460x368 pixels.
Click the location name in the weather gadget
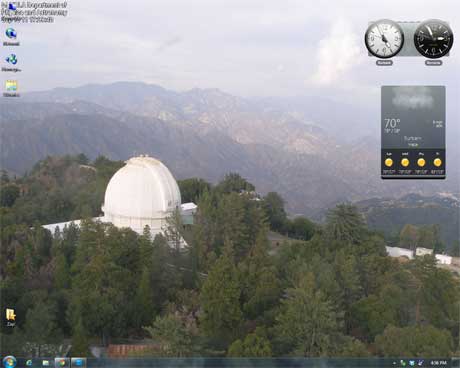coord(413,138)
